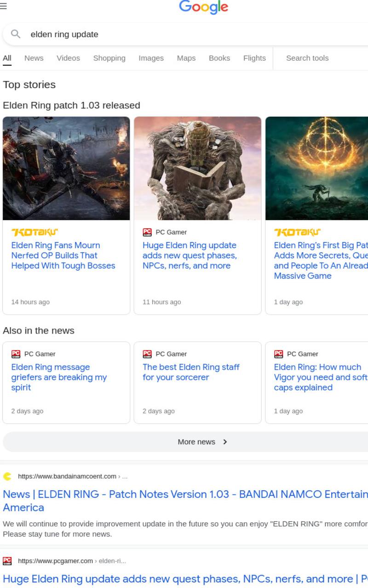Viewport: 368px width, 588px height.
Task: Open 'Elden Ring message griefers' article
Action: pyautogui.click(x=59, y=377)
